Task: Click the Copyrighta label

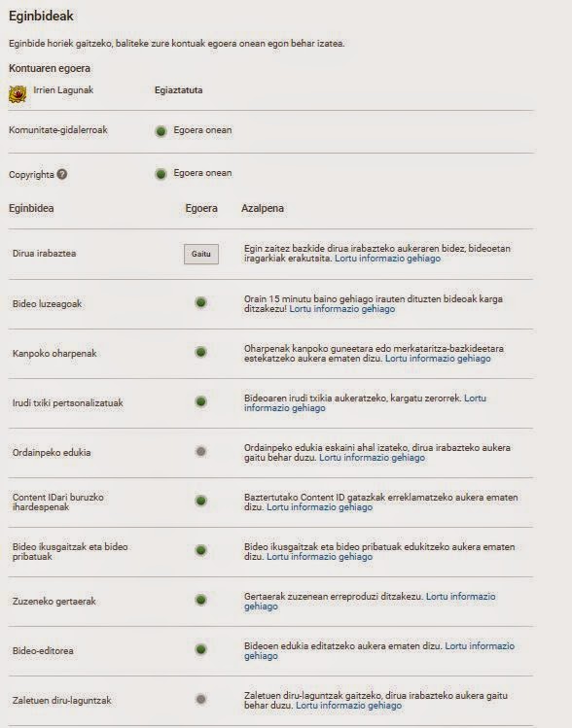Action: (x=31, y=175)
